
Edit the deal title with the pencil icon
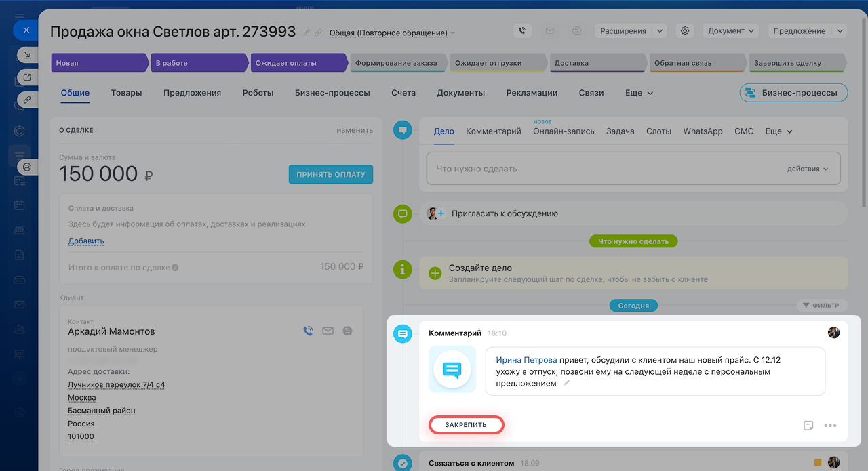(307, 33)
